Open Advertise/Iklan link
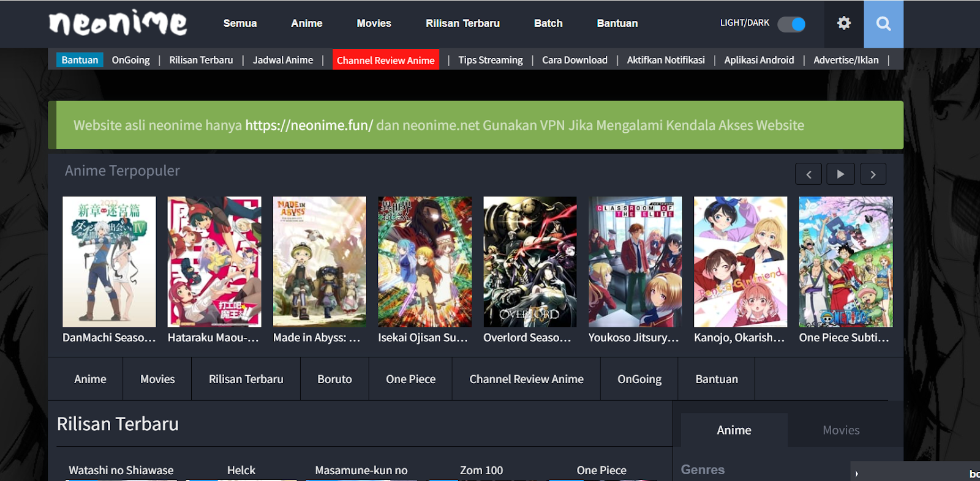 pos(846,60)
